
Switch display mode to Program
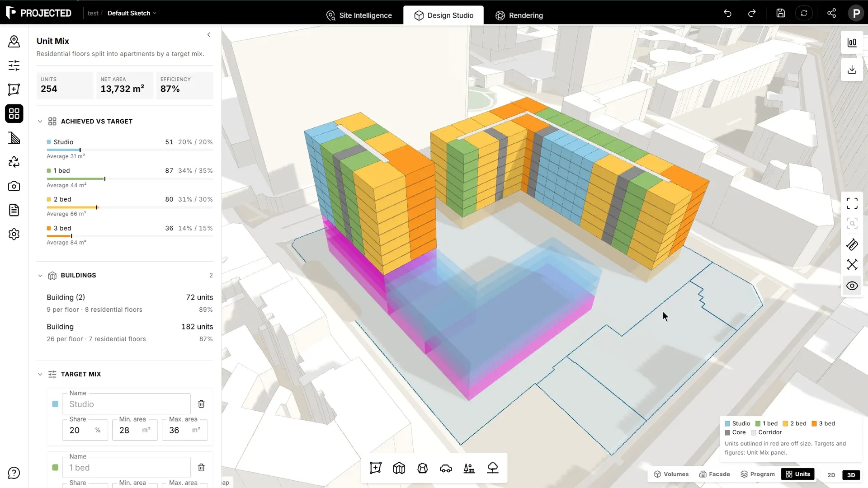[758, 474]
